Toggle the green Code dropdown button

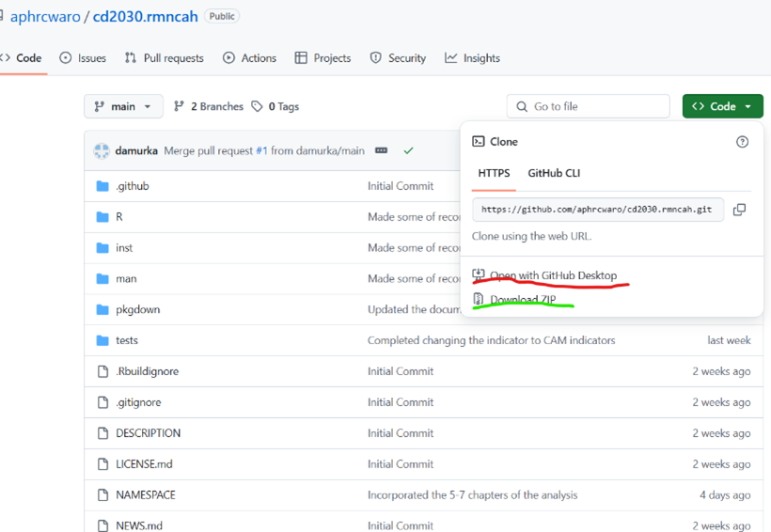tap(723, 106)
